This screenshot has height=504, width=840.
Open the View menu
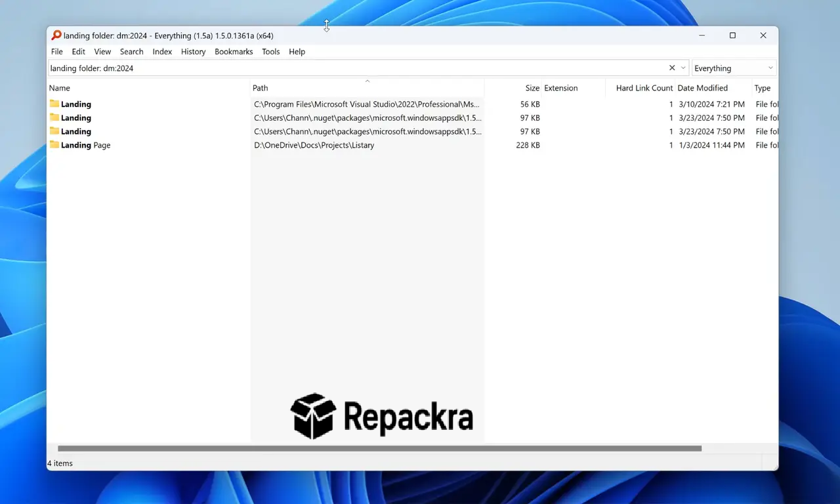[102, 52]
